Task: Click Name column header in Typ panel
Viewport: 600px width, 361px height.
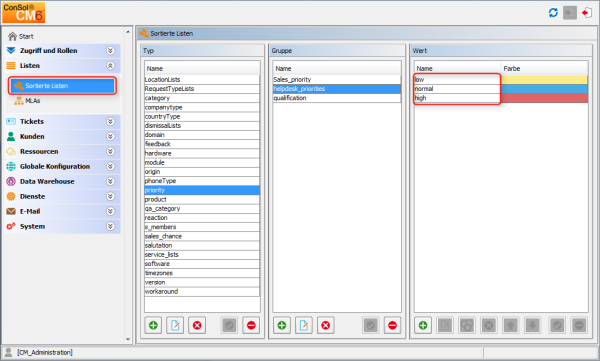Action: (202, 69)
